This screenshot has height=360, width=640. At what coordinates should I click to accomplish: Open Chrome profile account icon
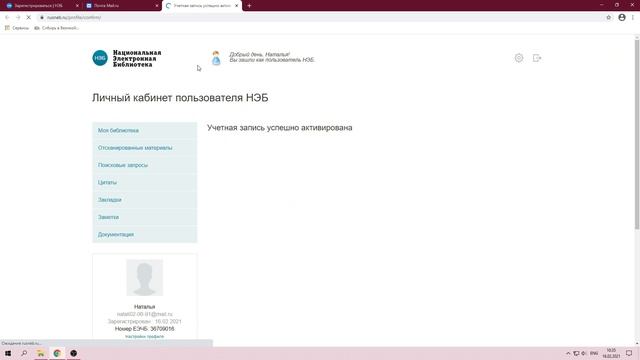pyautogui.click(x=622, y=18)
